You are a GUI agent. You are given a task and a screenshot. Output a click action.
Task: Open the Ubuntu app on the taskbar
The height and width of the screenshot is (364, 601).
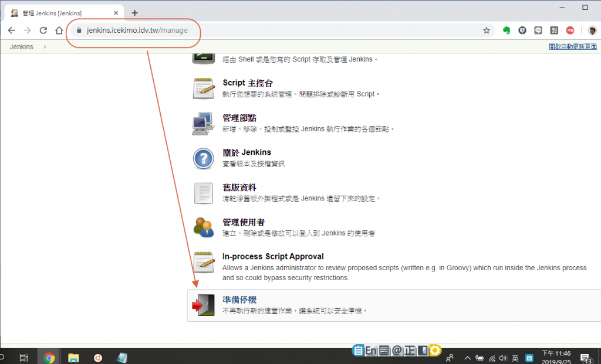98,358
